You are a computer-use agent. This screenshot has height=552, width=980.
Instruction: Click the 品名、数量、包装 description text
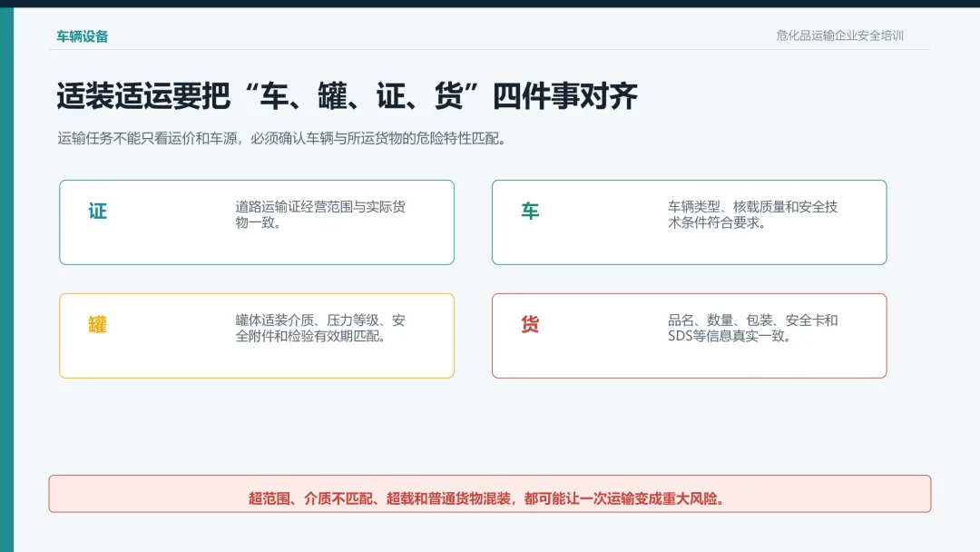pos(752,328)
